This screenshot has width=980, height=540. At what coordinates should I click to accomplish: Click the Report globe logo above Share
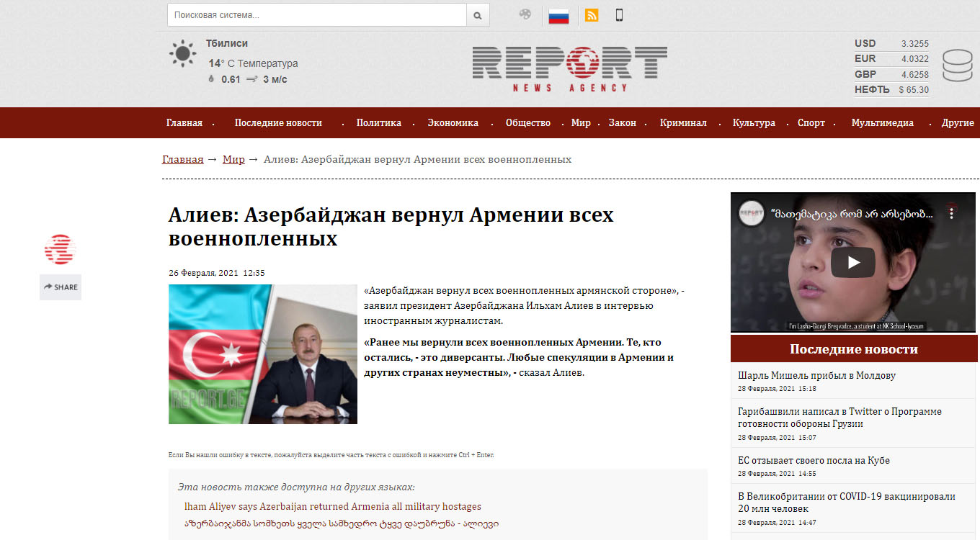(x=61, y=250)
